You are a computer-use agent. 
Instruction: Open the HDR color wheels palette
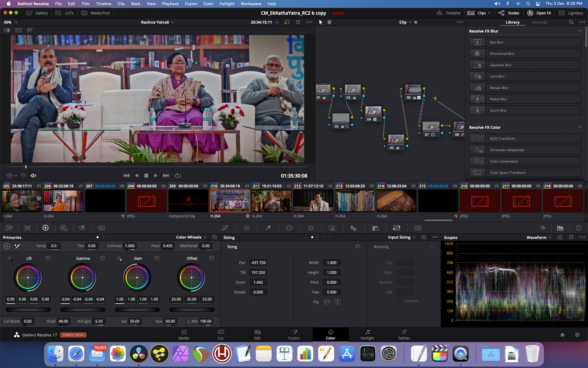coord(64,228)
